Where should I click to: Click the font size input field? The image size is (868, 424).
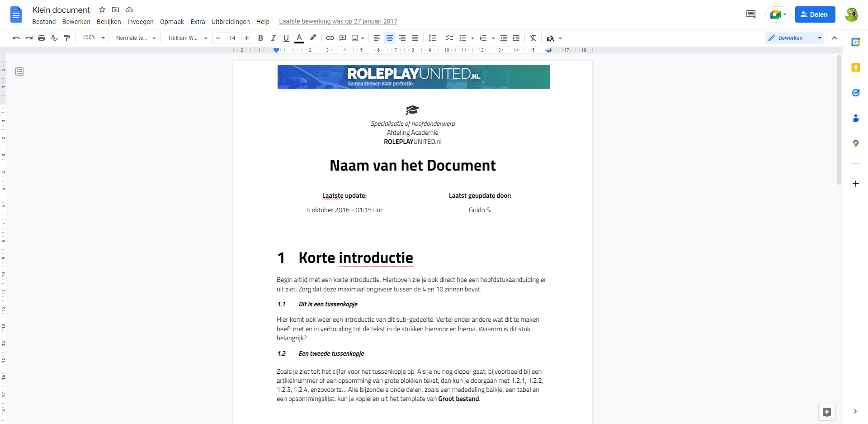click(232, 38)
